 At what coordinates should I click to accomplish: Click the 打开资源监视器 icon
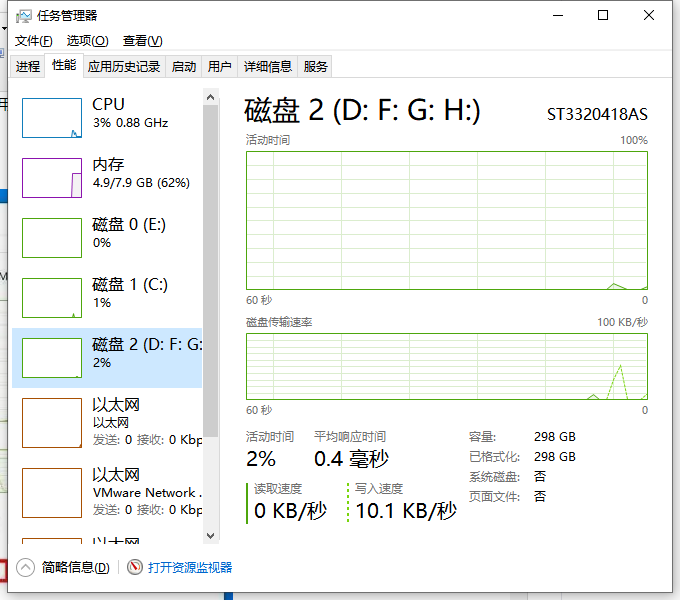tap(136, 568)
